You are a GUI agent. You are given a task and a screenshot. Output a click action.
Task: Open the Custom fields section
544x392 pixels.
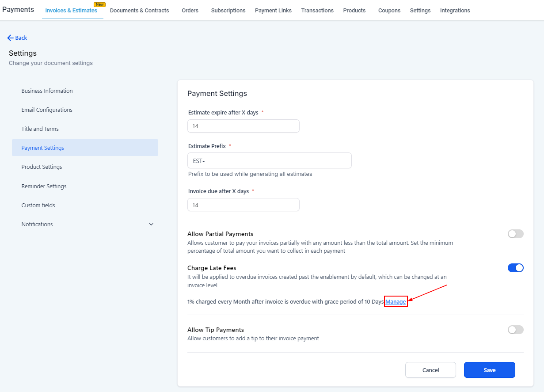pyautogui.click(x=38, y=206)
